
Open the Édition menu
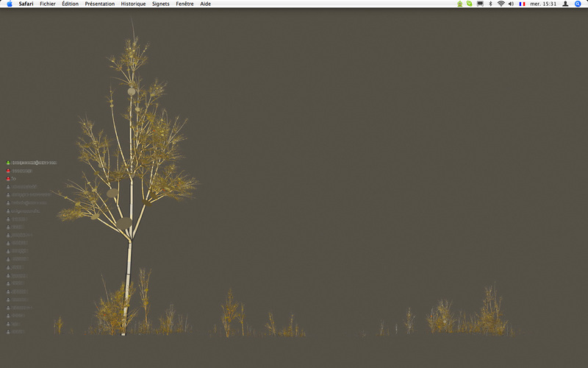click(x=70, y=4)
